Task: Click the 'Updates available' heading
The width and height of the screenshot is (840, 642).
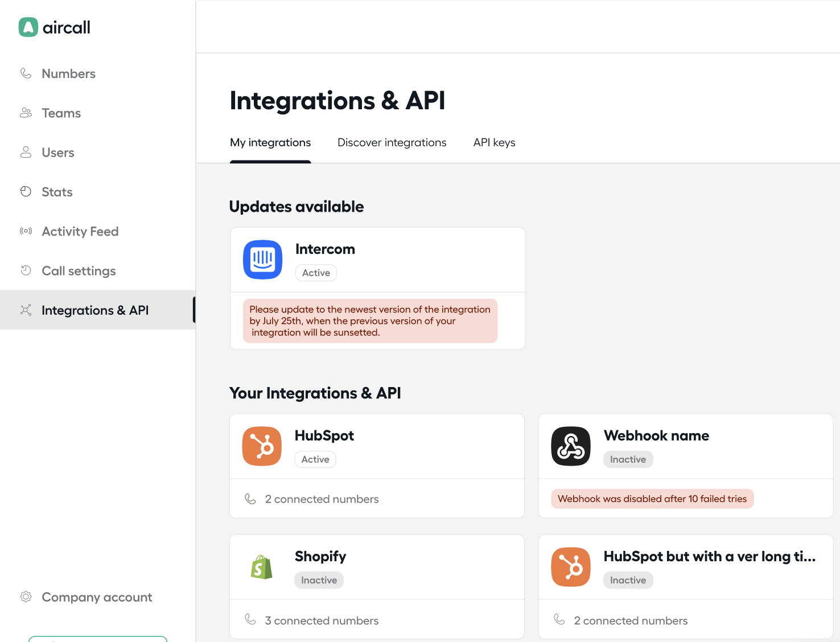Action: 297,207
